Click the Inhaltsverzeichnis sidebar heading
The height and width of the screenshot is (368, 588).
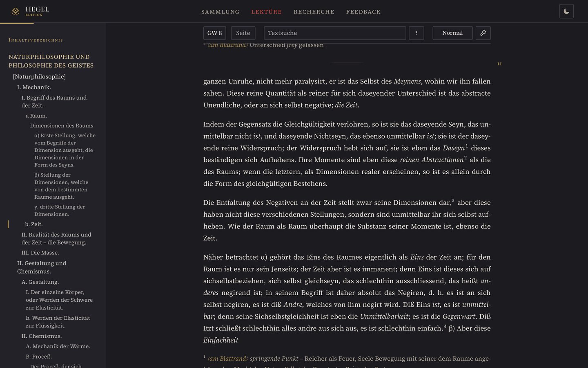click(x=36, y=40)
